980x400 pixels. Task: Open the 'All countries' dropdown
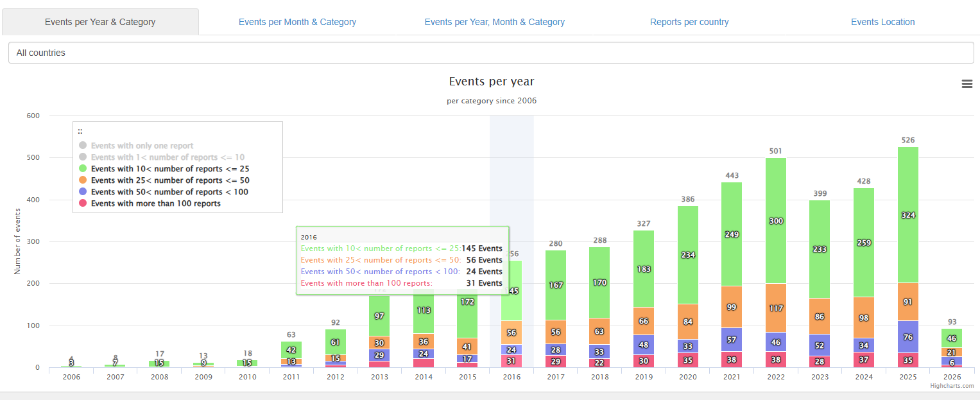point(490,53)
